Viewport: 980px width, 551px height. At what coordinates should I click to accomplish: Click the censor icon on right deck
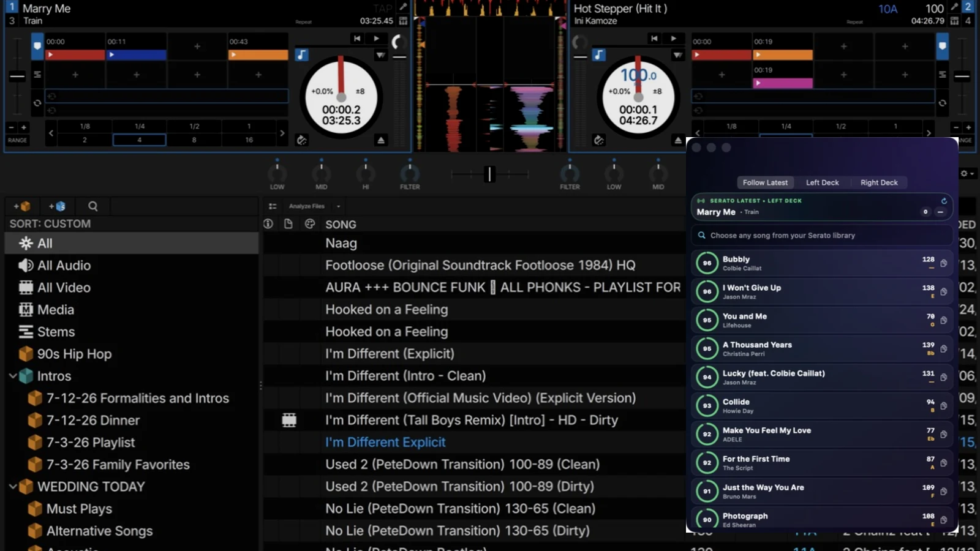pos(598,140)
